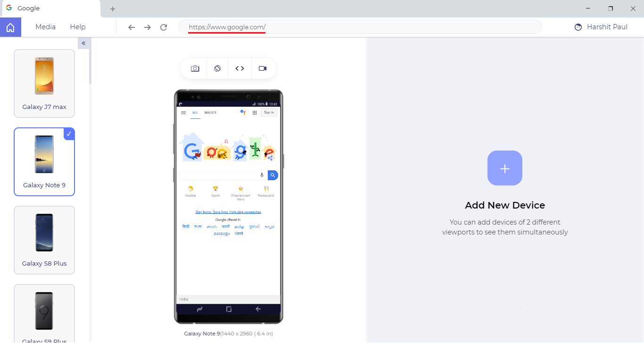This screenshot has height=343, width=644.
Task: Take a screenshot with camera icon
Action: pos(195,68)
